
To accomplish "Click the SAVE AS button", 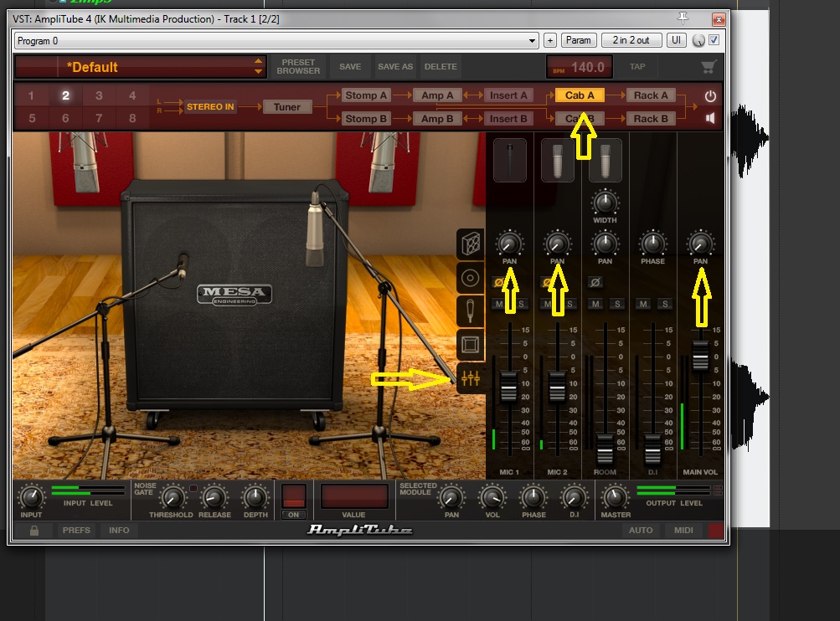I will (395, 67).
